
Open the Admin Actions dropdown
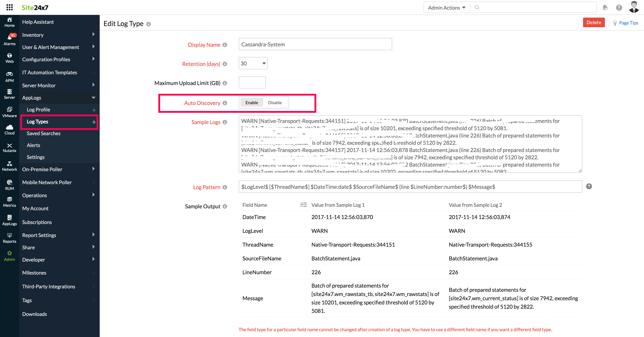pyautogui.click(x=447, y=8)
